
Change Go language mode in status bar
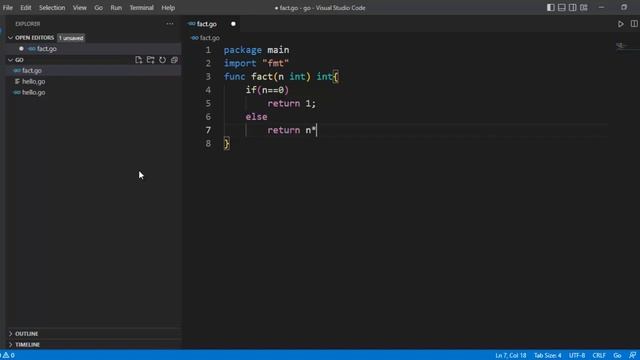617,356
